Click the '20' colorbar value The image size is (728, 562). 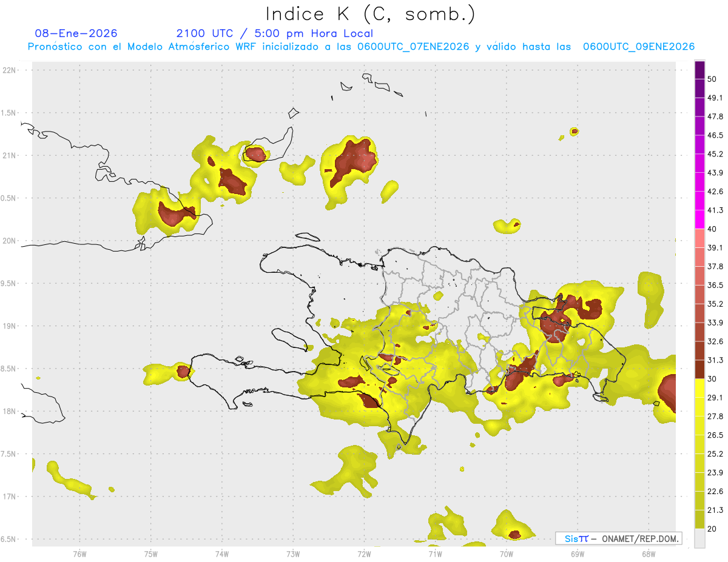[x=712, y=529]
